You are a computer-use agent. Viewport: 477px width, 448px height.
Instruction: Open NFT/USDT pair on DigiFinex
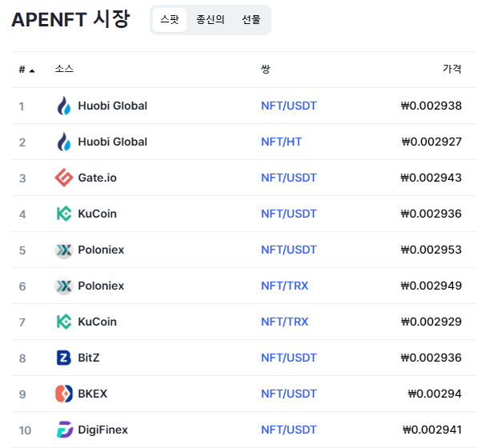click(x=289, y=430)
